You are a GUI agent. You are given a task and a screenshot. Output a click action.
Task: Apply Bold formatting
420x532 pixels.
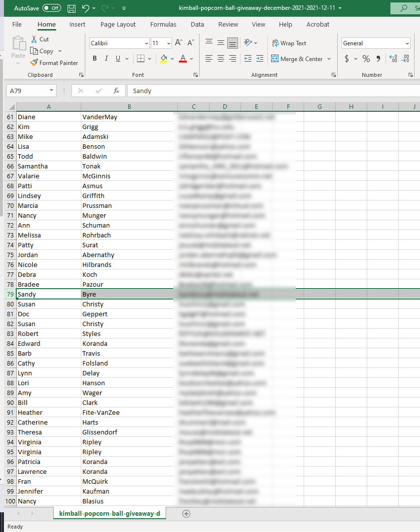pyautogui.click(x=95, y=59)
